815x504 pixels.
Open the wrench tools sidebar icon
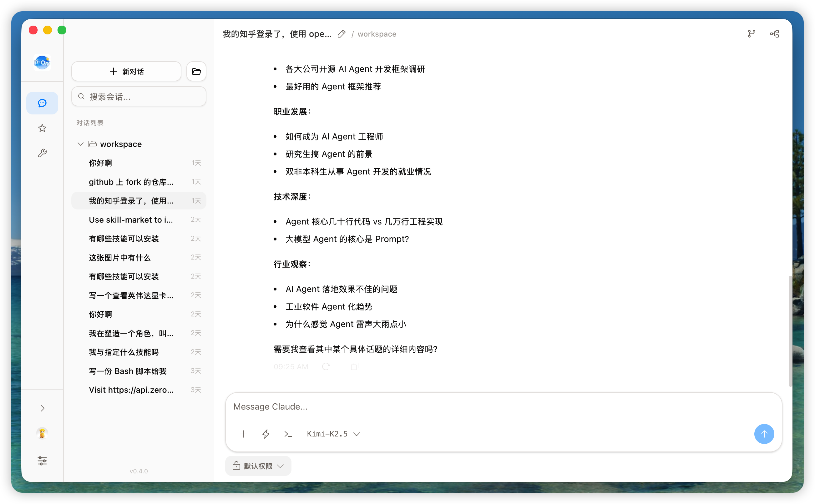42,153
